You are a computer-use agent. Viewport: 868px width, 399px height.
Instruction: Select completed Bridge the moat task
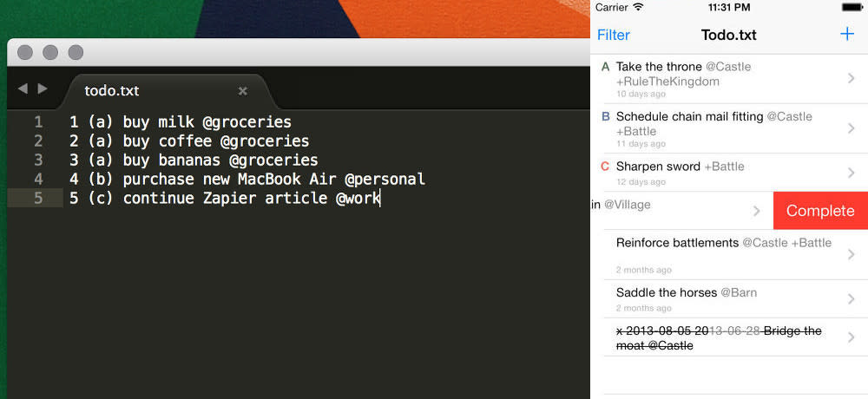(729, 337)
